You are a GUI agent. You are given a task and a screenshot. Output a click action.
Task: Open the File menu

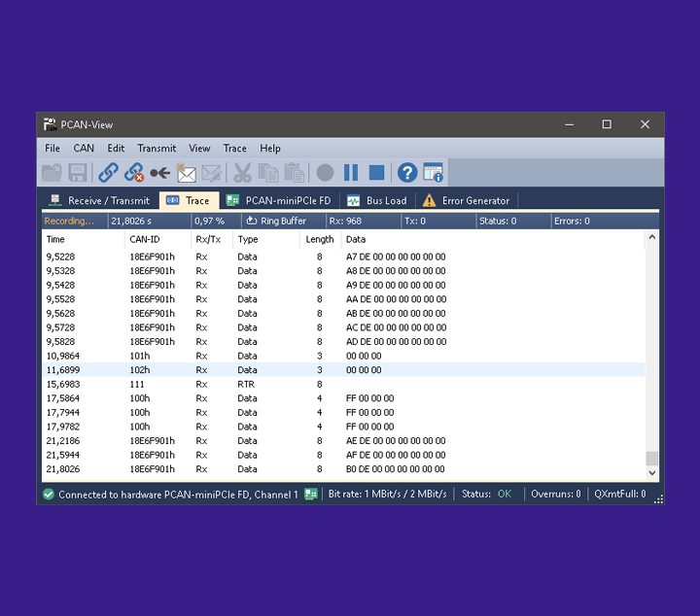pos(52,148)
